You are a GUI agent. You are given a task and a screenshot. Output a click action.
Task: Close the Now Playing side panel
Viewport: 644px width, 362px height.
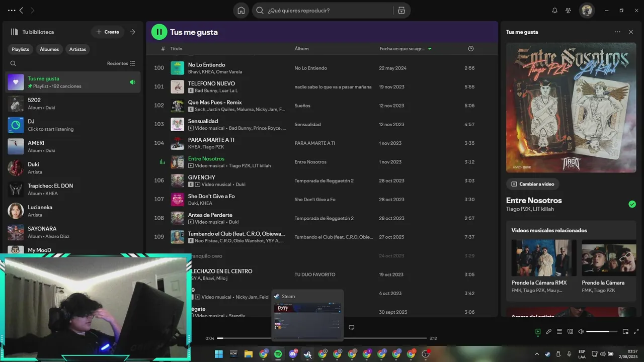coord(631,32)
